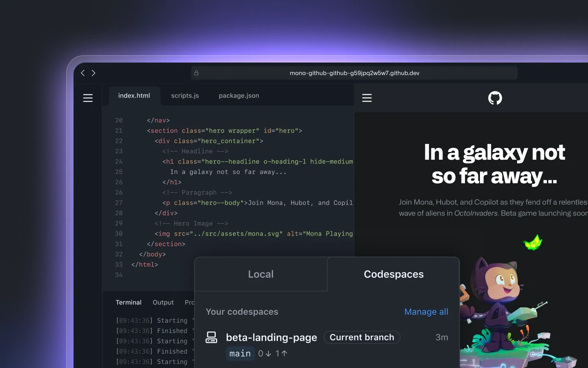The image size is (588, 368).
Task: Select the Codespaces tab
Action: [x=394, y=274]
